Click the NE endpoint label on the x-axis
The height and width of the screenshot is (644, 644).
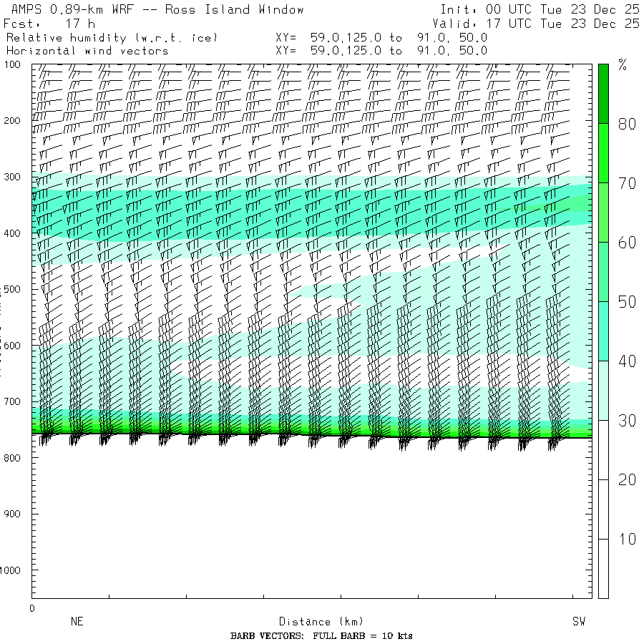coord(77,622)
